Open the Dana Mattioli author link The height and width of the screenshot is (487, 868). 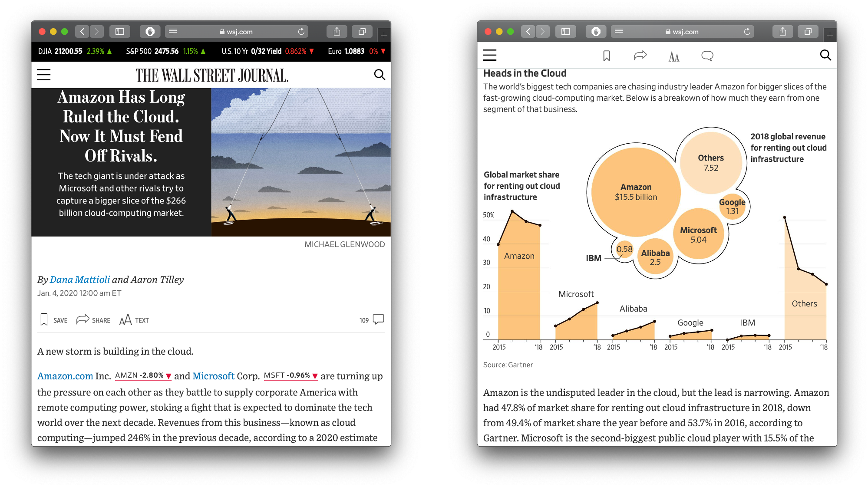click(x=80, y=280)
